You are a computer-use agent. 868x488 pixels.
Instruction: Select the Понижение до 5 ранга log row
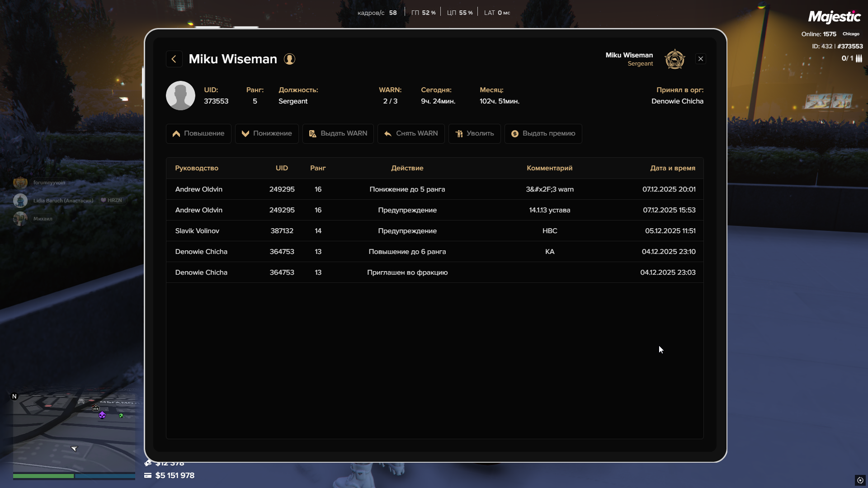pos(407,189)
